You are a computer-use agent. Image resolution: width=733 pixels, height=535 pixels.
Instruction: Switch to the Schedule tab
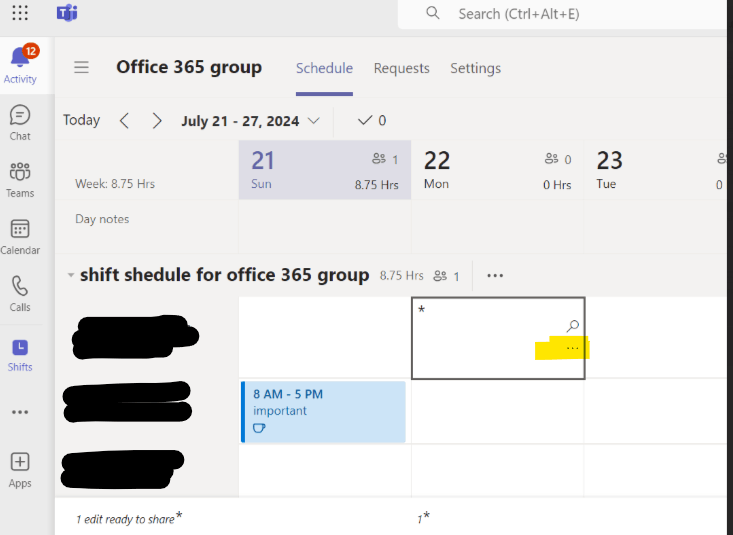[x=324, y=68]
